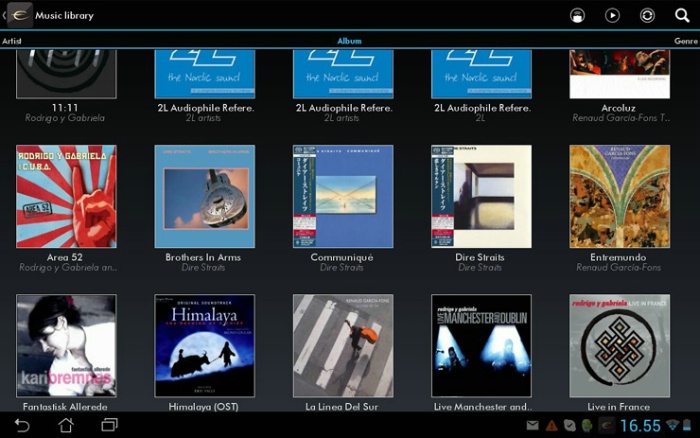Click the "La Linea Del Sur" title

[342, 407]
